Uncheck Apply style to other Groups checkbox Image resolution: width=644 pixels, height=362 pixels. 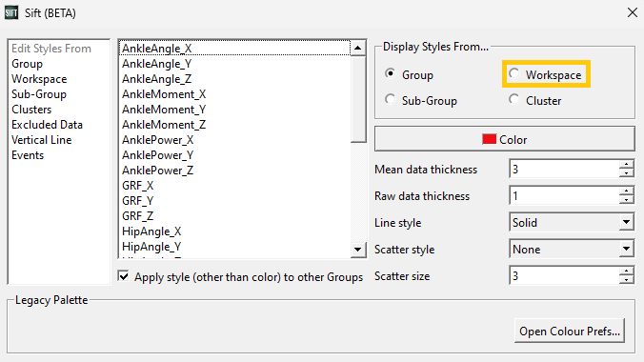pos(123,276)
